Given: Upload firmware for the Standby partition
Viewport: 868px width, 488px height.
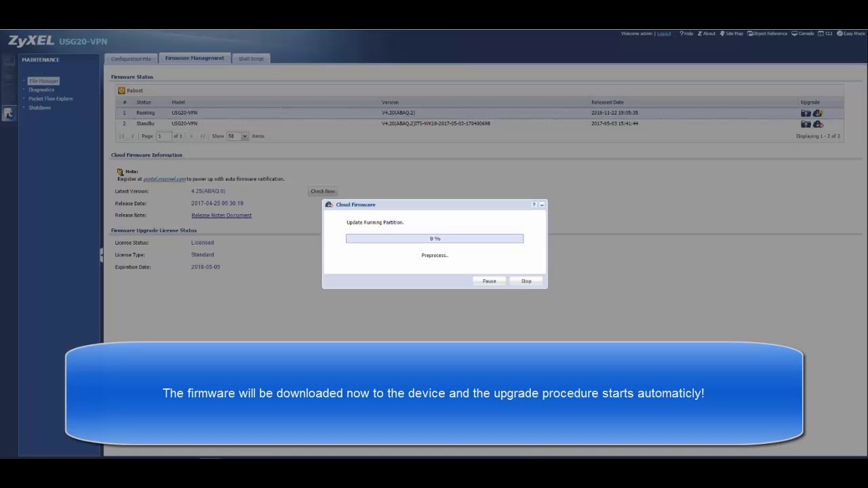Looking at the screenshot, I should (806, 124).
